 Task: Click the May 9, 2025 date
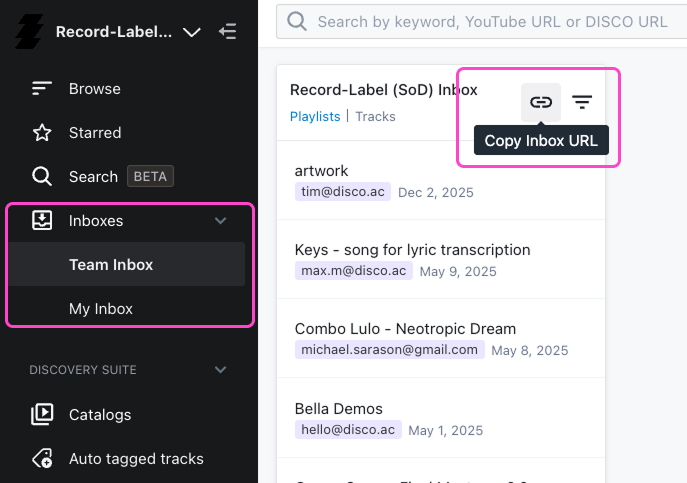tap(458, 271)
